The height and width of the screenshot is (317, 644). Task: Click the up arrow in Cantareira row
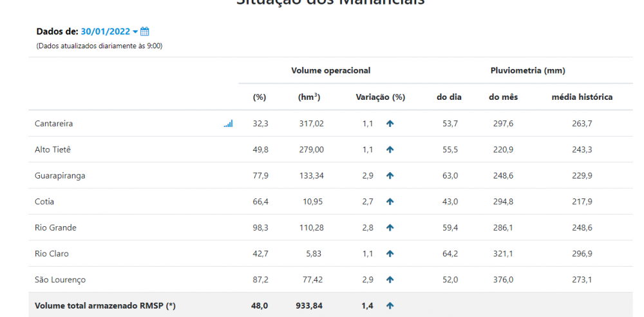tap(390, 123)
